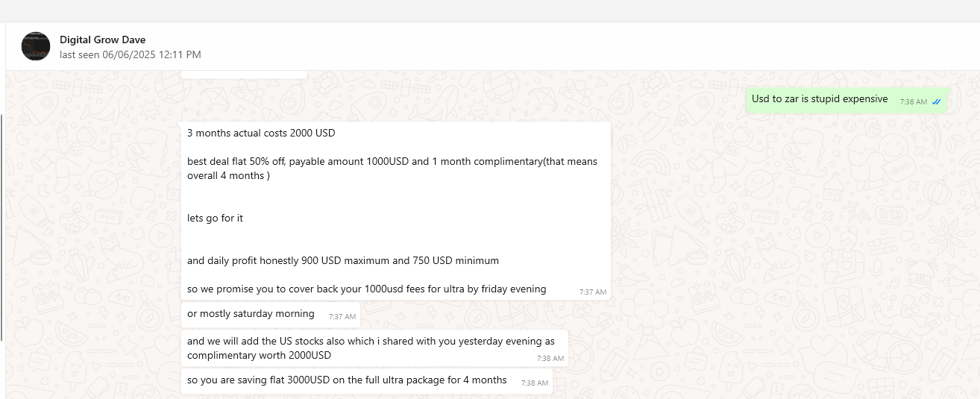
Task: Click the blue double-tick read receipt
Action: point(936,101)
